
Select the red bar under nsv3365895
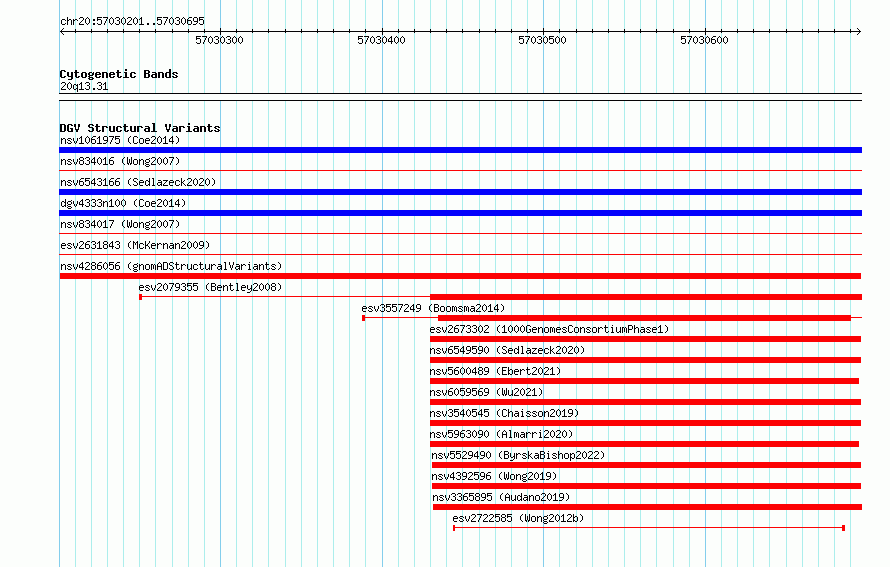647,507
